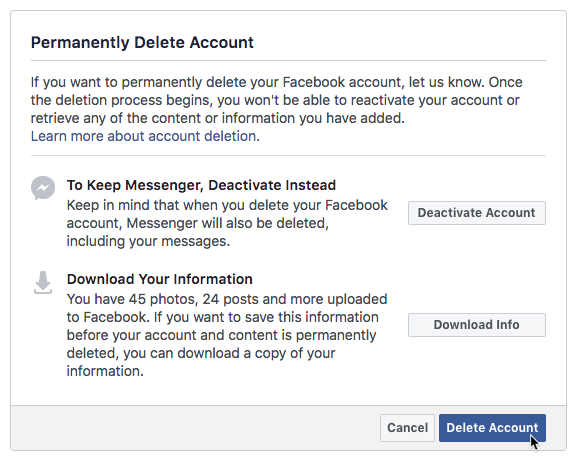574x458 pixels.
Task: Click the Deactivate Account button
Action: [477, 213]
